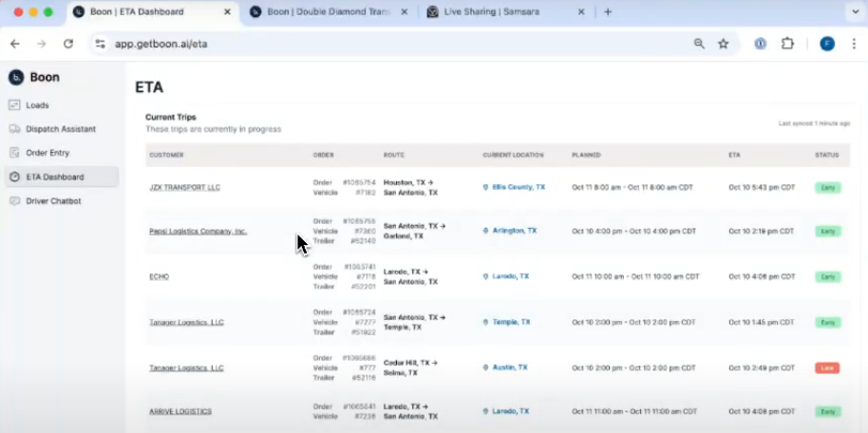Screen dimensions: 868x433
Task: Close the Boon ETA Dashboard tab
Action: (227, 11)
